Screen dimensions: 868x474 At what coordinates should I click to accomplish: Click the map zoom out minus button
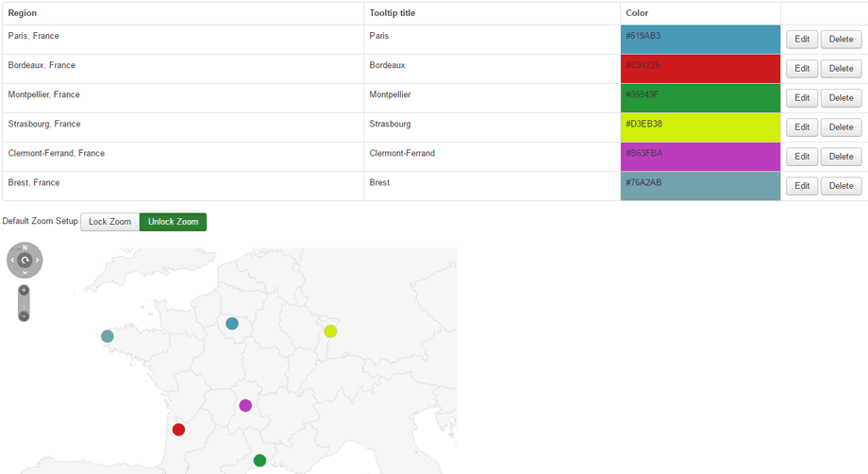coord(24,315)
